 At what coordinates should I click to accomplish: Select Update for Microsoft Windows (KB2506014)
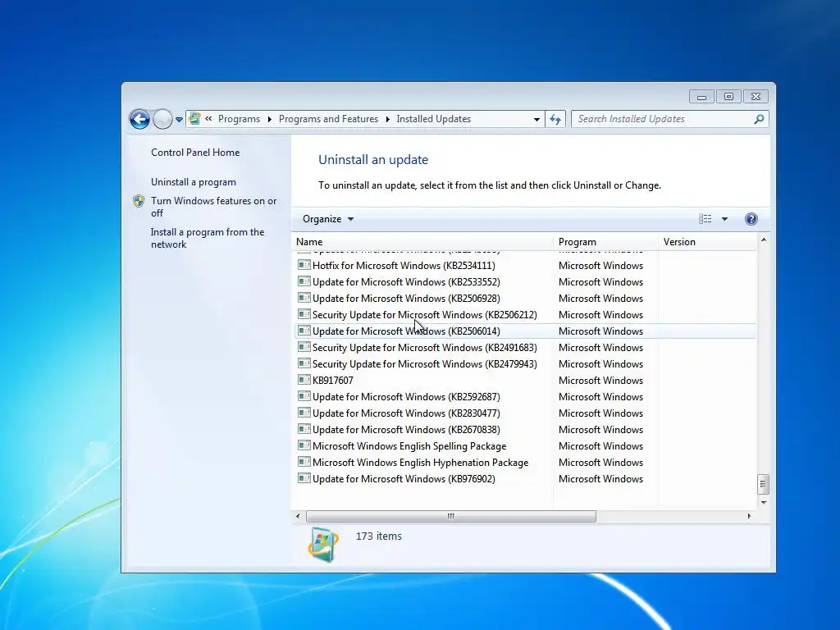click(x=406, y=331)
